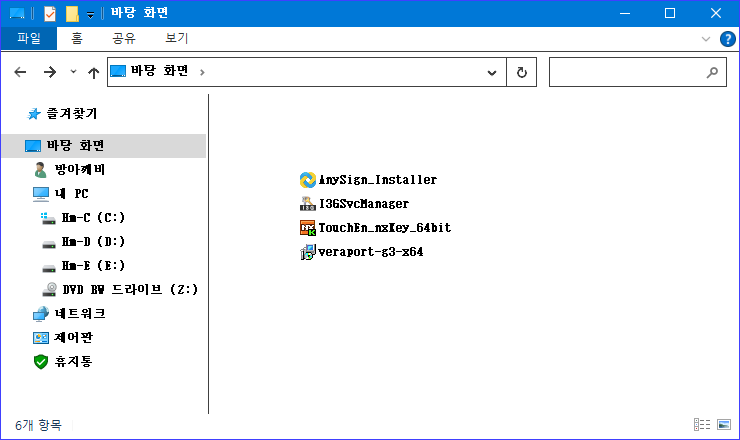Open the 파일 ribbon tab
The width and height of the screenshot is (740, 440).
click(x=29, y=38)
